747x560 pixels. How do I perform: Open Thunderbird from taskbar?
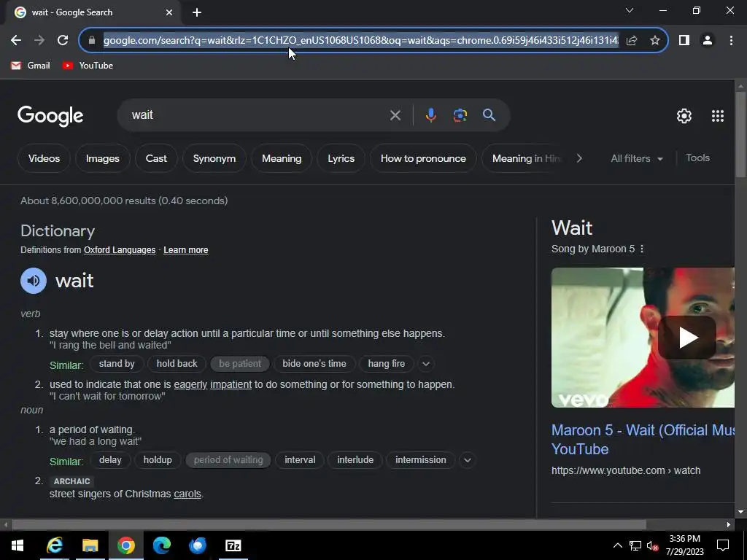[197, 545]
